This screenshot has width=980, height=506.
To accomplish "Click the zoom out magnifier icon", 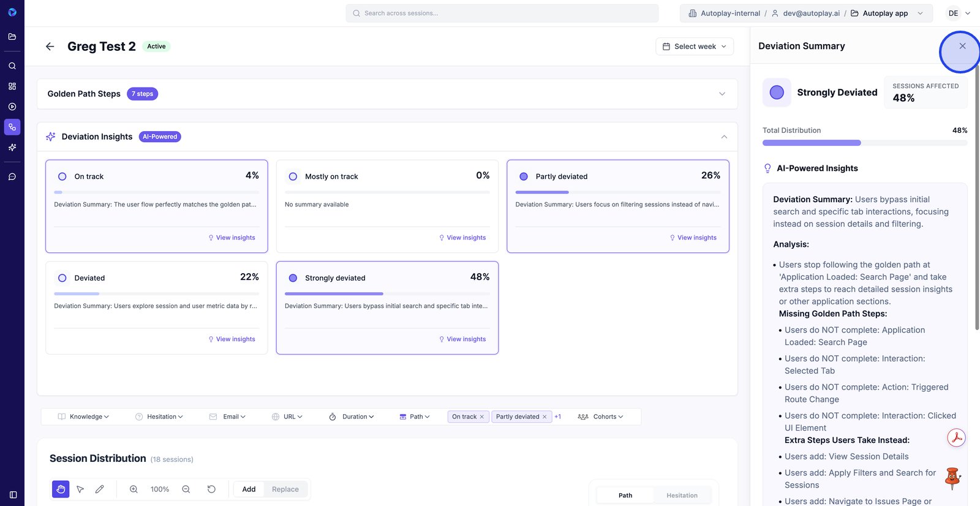I will pos(186,489).
